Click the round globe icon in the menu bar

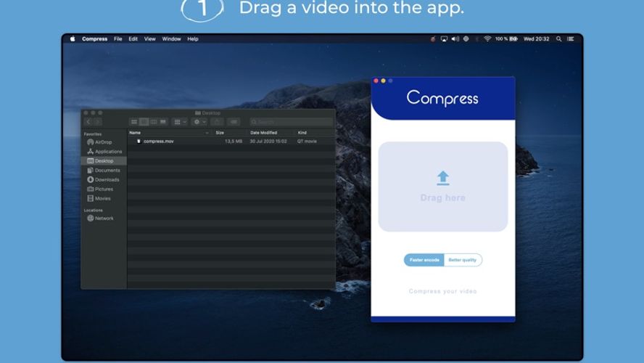pos(466,38)
